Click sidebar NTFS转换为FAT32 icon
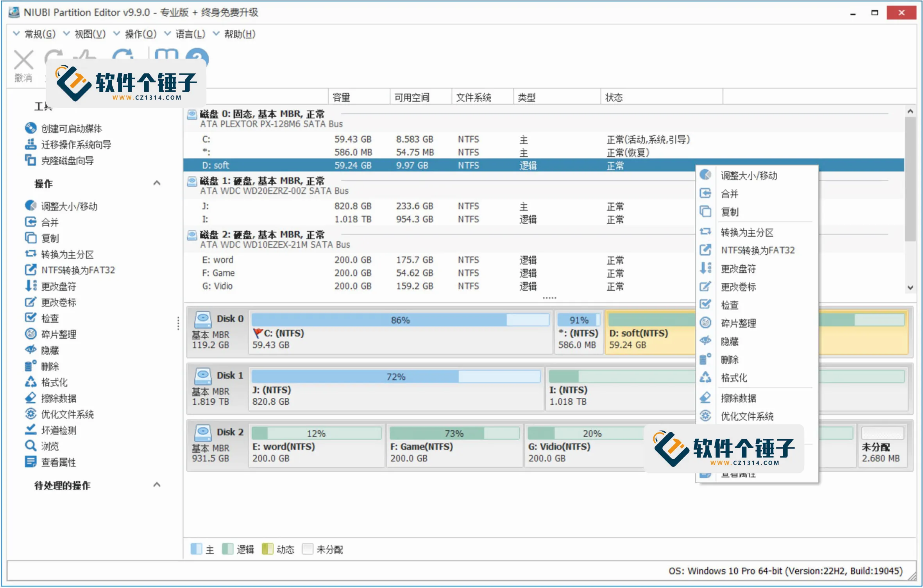The width and height of the screenshot is (923, 588). point(30,270)
